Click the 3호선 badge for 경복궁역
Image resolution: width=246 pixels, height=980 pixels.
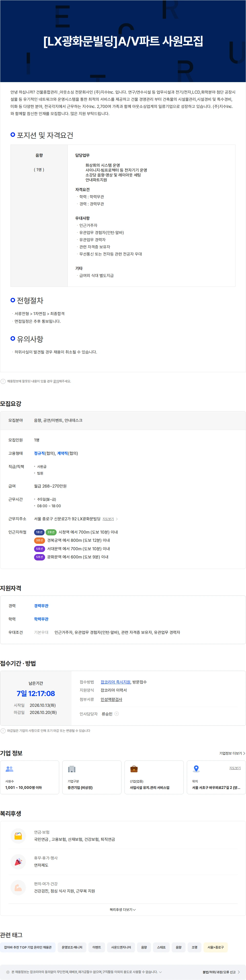[x=40, y=540]
